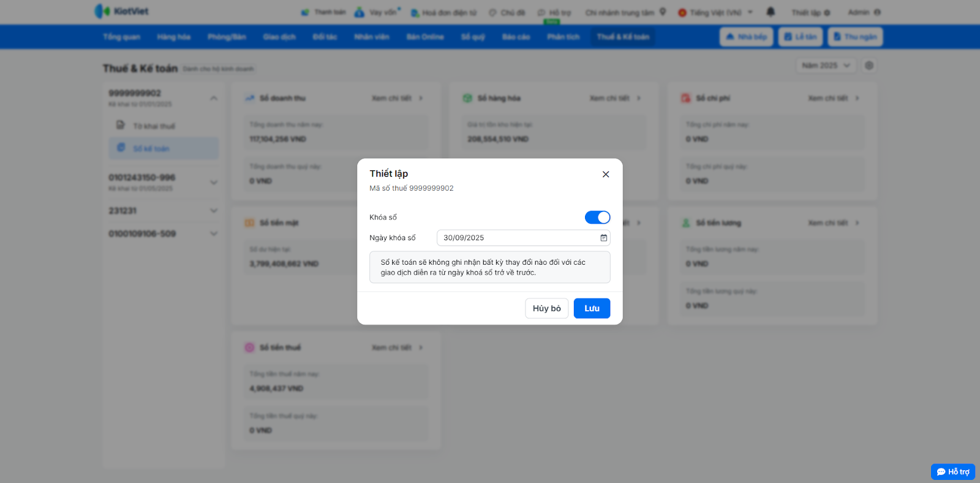
Task: Click the Sổ hàng hóa card icon
Action: [468, 98]
